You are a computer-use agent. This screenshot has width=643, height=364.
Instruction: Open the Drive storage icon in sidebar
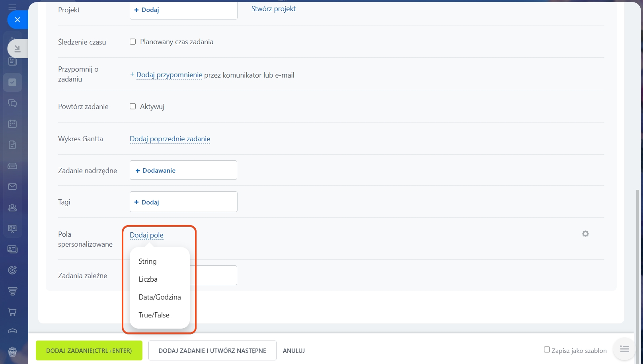click(12, 166)
